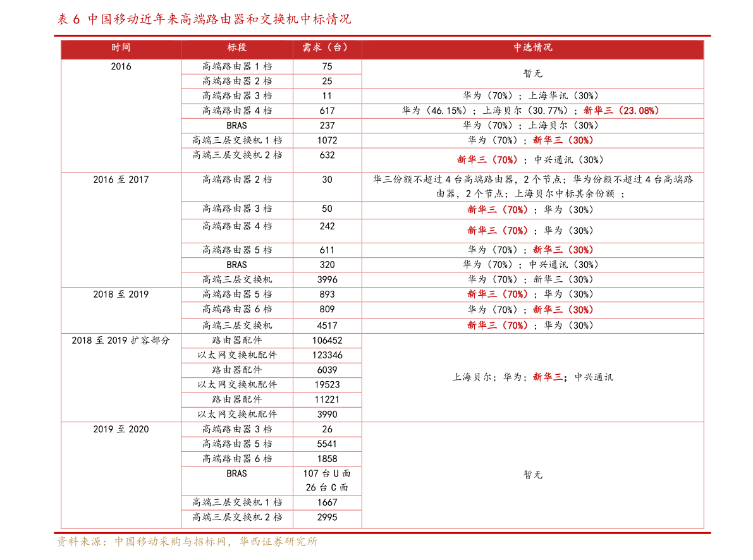
Task: Click the 标段 column header
Action: (236, 47)
